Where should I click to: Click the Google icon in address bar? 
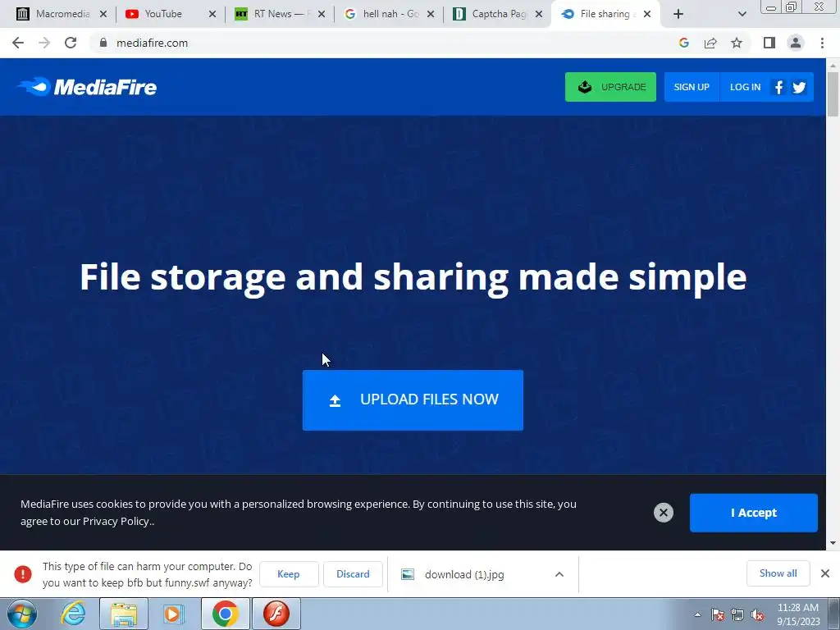tap(683, 43)
